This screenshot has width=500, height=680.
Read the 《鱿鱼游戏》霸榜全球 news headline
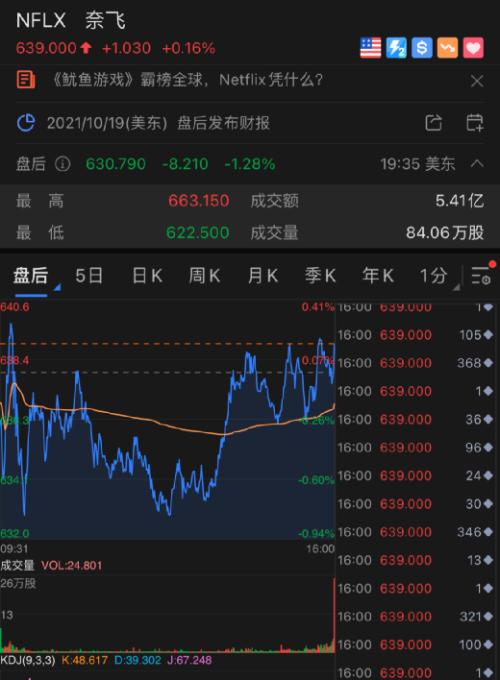click(x=187, y=80)
